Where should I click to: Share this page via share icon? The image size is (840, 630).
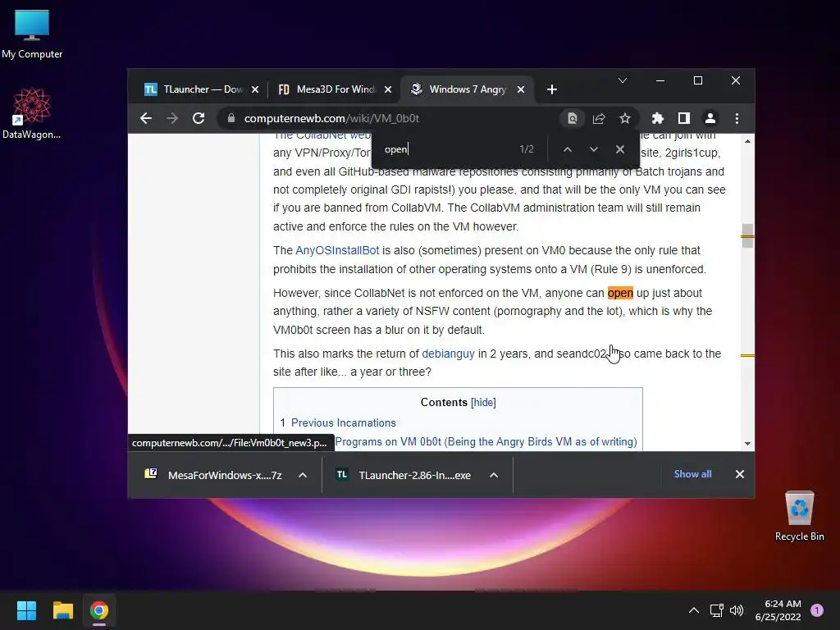598,118
